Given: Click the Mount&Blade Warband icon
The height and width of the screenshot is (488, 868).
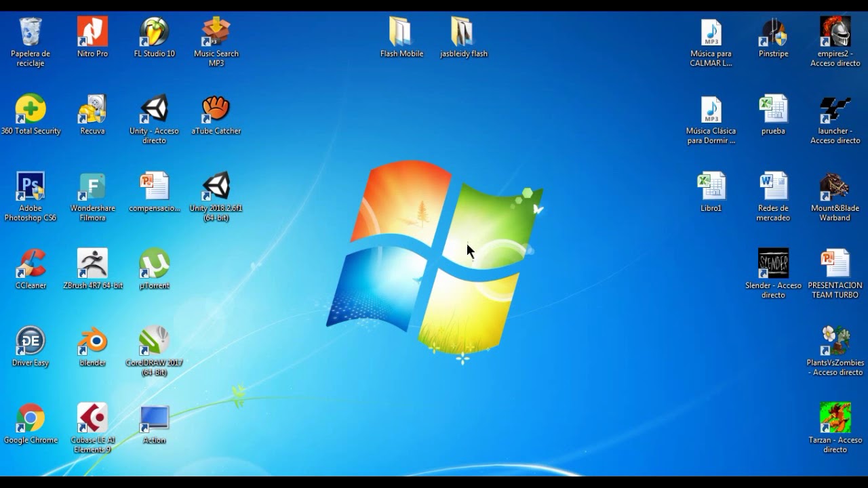Looking at the screenshot, I should point(835,186).
